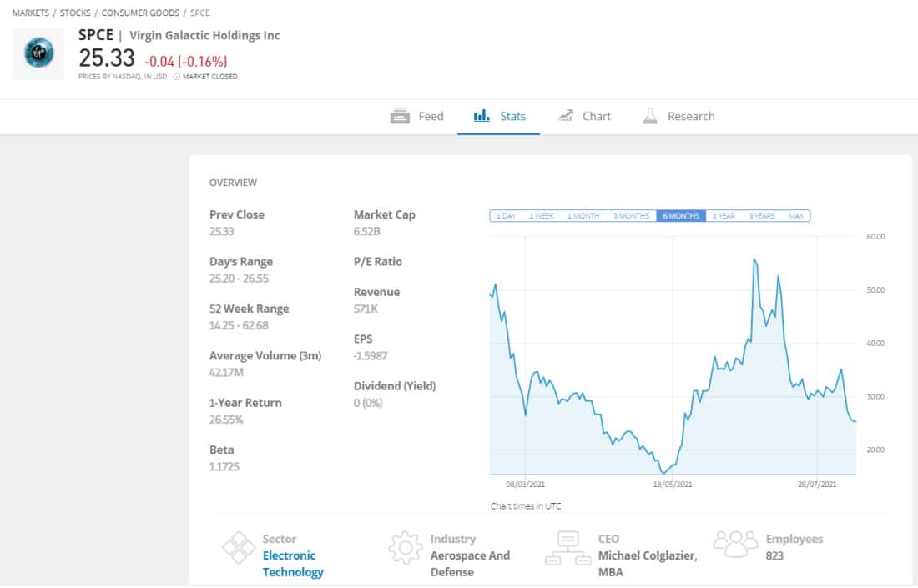
Task: Navigate to STOCKS breadcrumb
Action: tap(75, 13)
